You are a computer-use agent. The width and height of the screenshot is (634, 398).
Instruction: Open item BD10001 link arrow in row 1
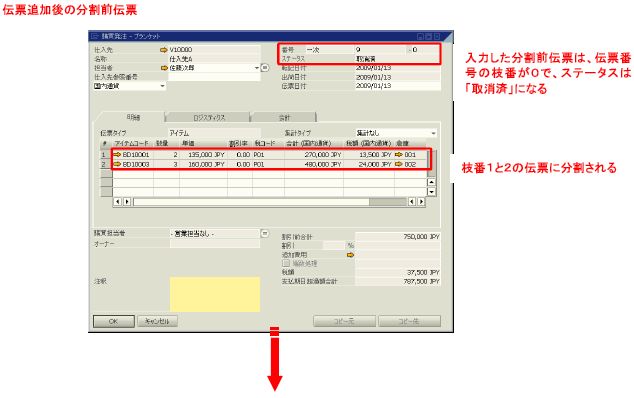point(117,155)
